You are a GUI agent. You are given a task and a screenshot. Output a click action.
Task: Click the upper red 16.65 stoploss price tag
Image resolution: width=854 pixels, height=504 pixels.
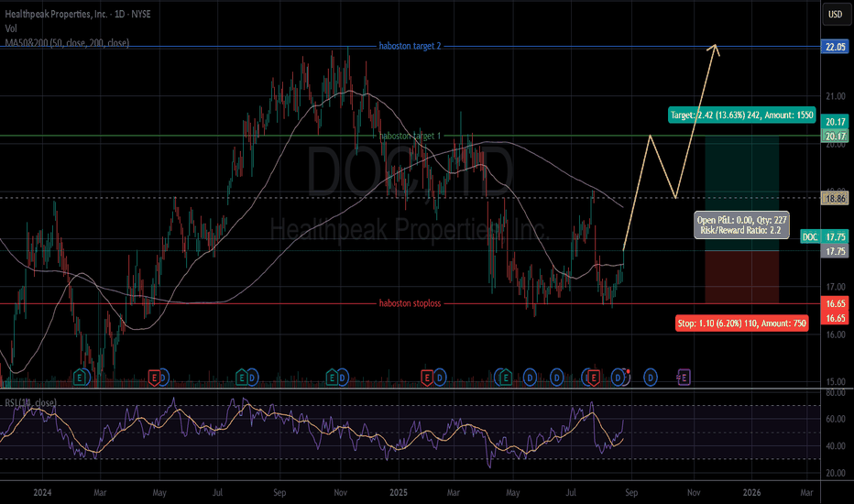click(835, 303)
